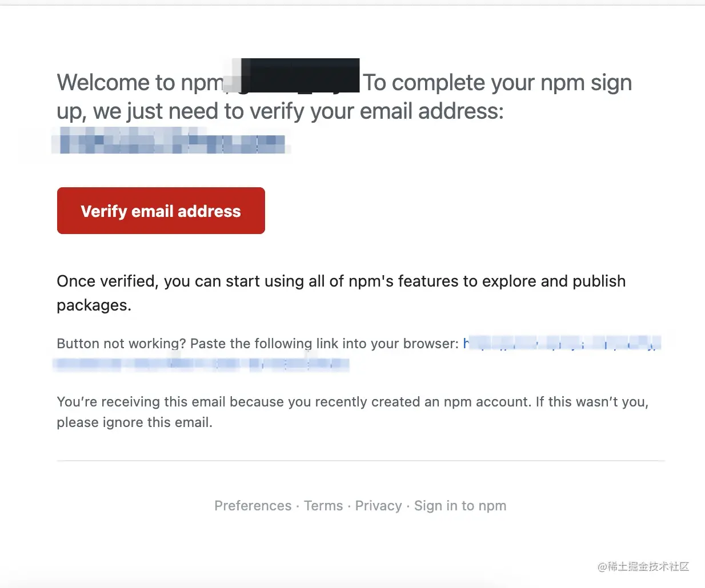Follow the Sign in to npm link
This screenshot has height=588, width=705.
(460, 506)
